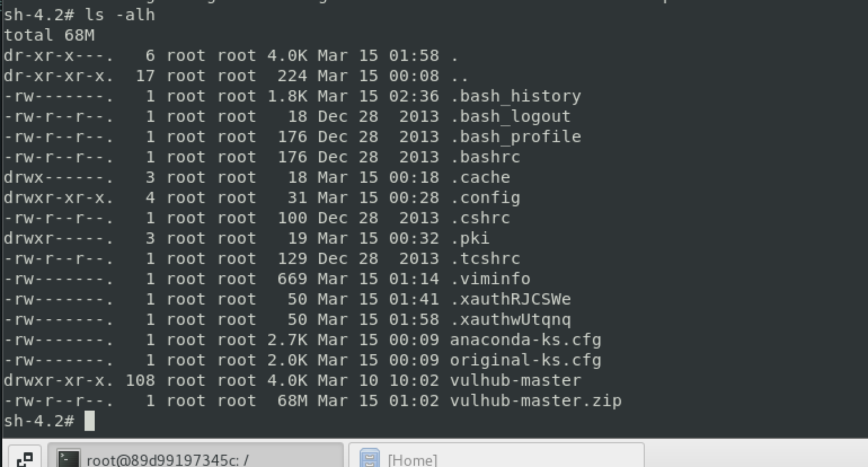
Task: Click the terminal cursor at the last prompt
Action: [89, 421]
